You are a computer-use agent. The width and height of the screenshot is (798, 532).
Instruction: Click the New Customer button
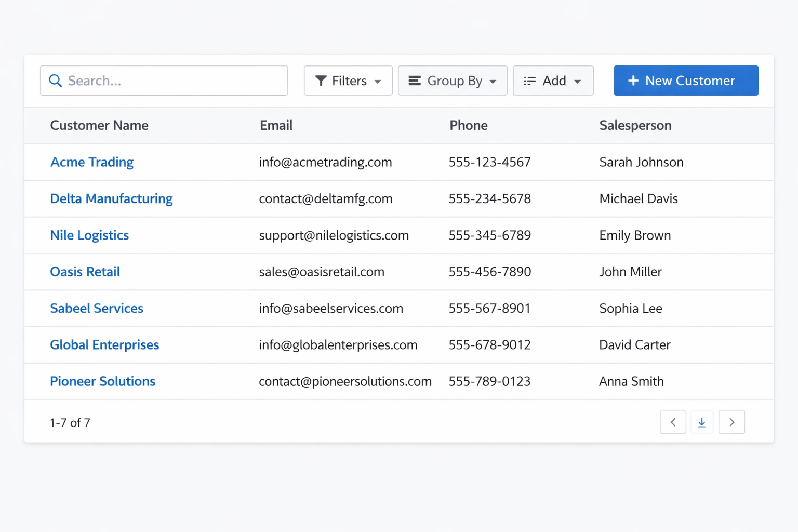tap(686, 81)
